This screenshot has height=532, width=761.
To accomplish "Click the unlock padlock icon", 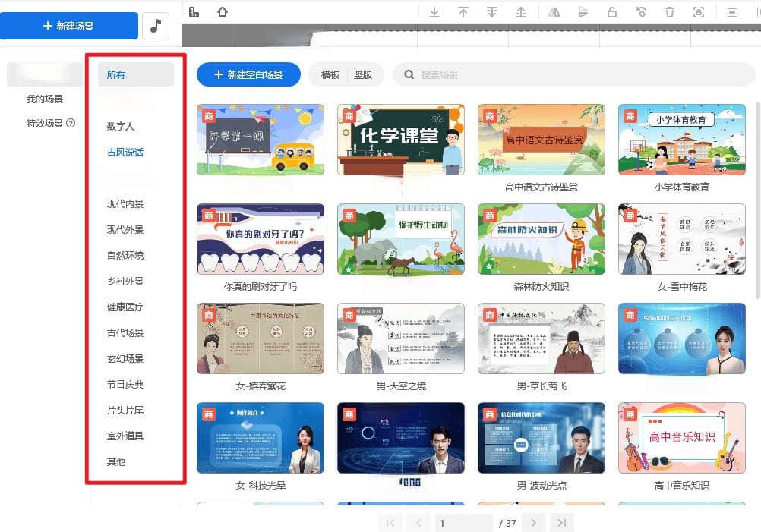I will (612, 12).
